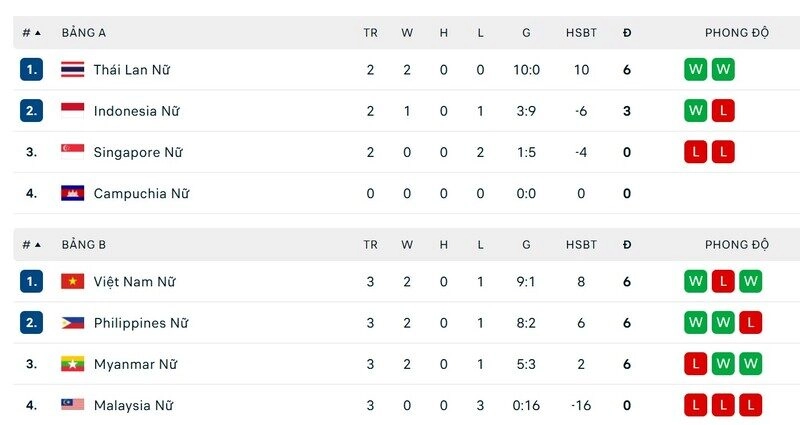Click the Indonesia flag icon
800x425 pixels.
pyautogui.click(x=72, y=111)
